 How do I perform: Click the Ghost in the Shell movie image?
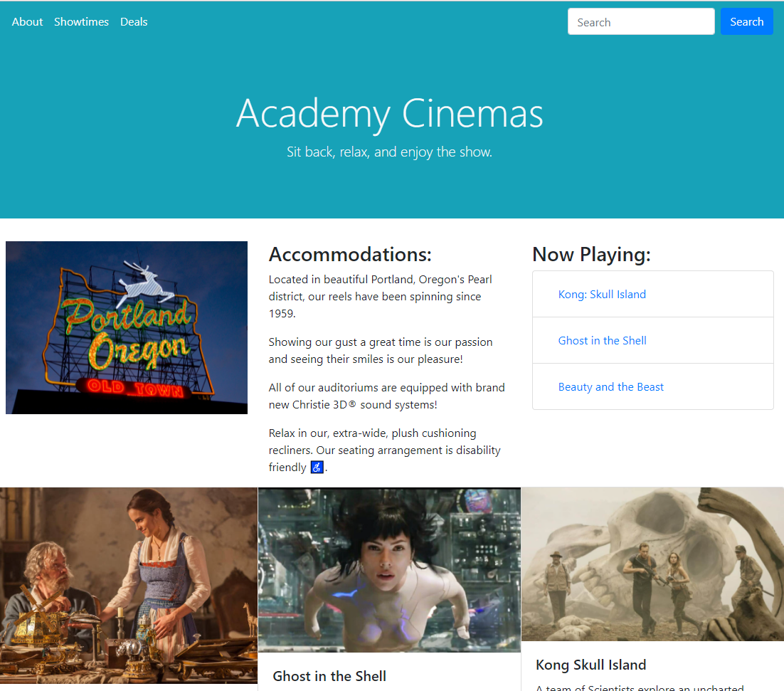tap(389, 569)
